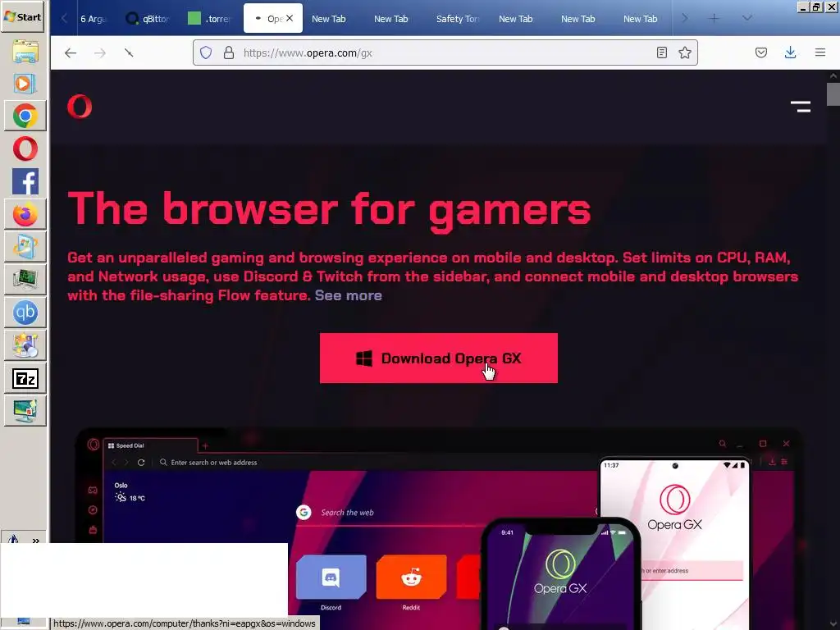Open the Firefox application menu
Image resolution: width=840 pixels, height=630 pixels.
click(820, 52)
